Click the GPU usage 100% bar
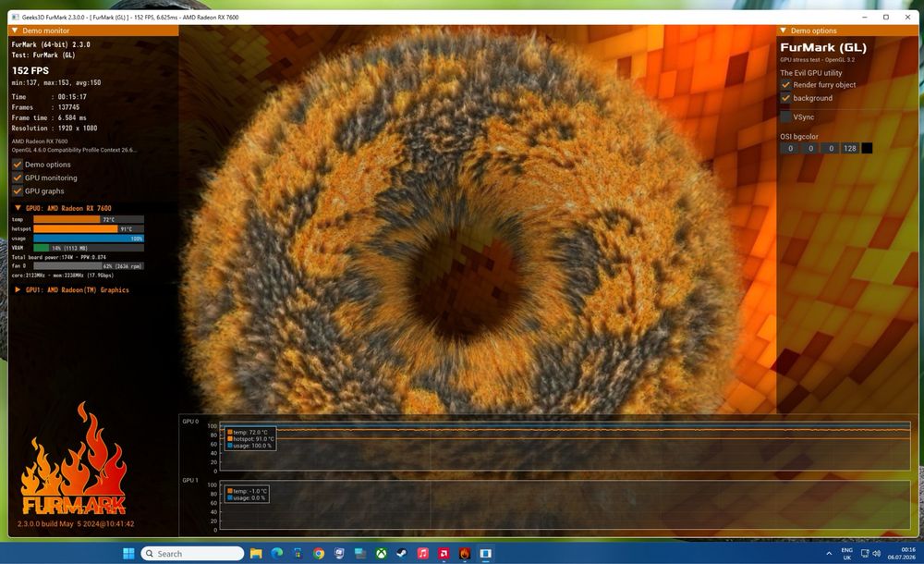 point(89,239)
